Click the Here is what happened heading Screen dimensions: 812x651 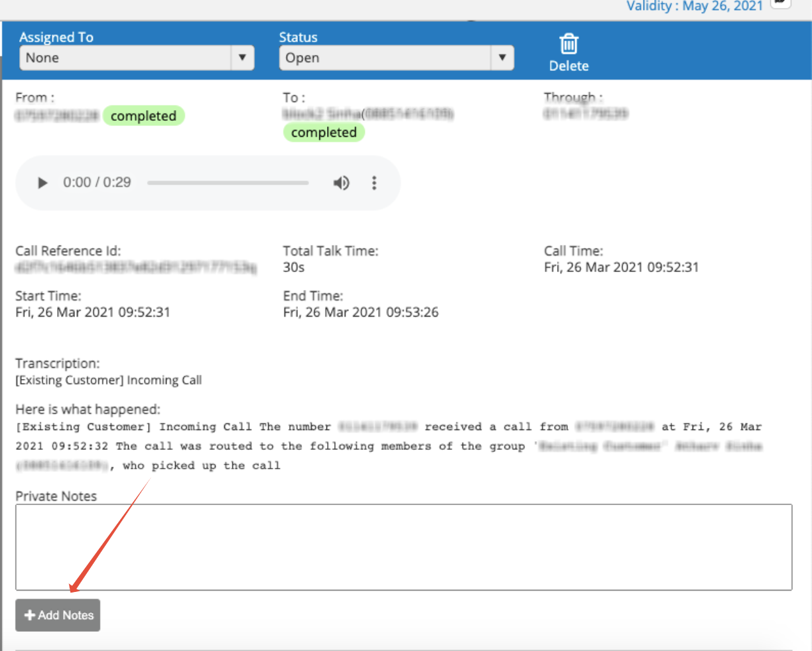pyautogui.click(x=88, y=409)
